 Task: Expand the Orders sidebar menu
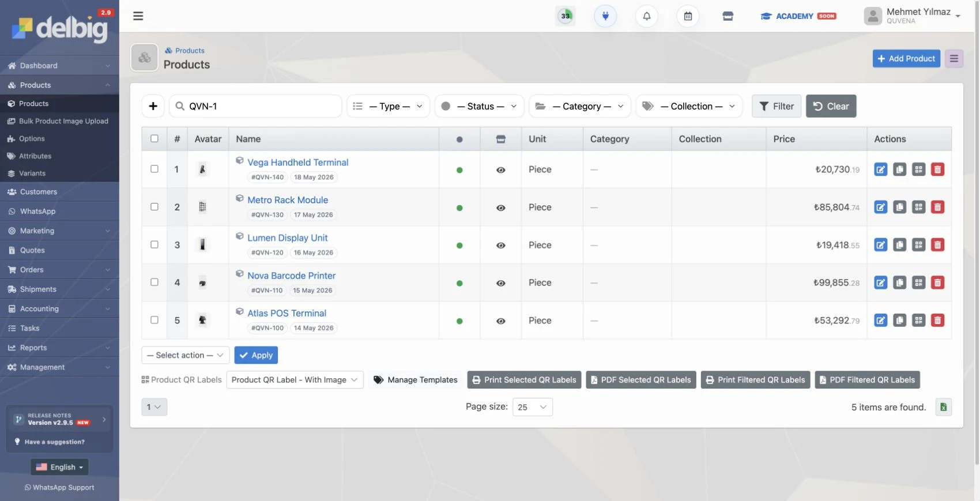(59, 270)
